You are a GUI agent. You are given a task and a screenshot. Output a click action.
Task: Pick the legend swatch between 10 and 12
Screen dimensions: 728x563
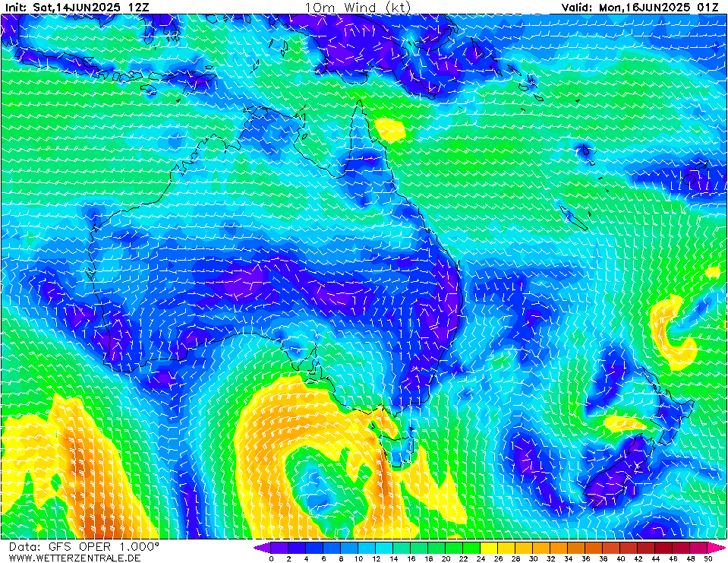click(x=367, y=548)
